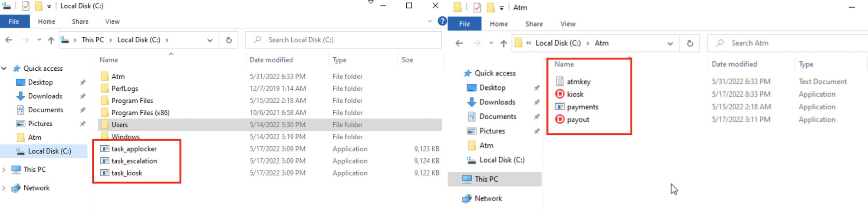This screenshot has height=213, width=868.
Task: Expand the This PC tree node
Action: click(x=4, y=170)
